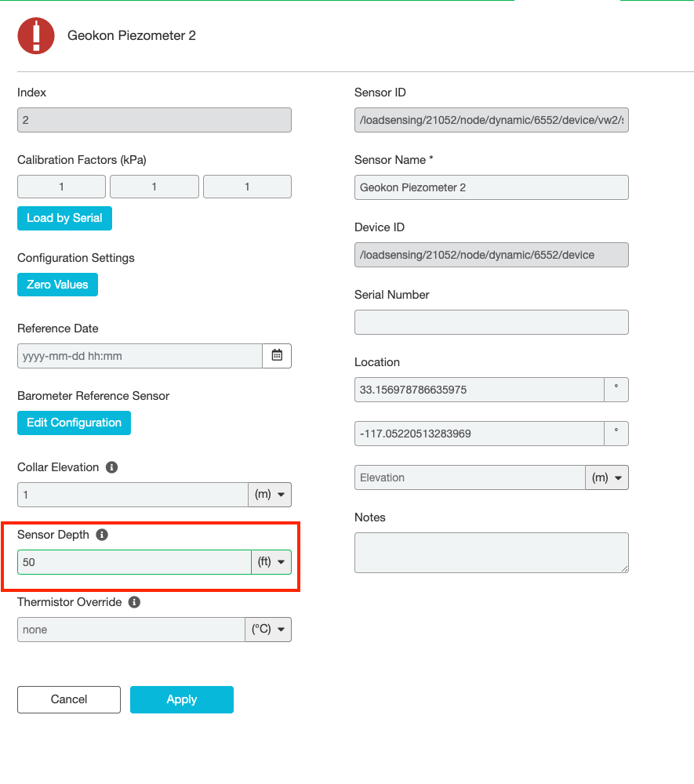Viewport: 694px width, 784px height.
Task: Click the Zero Values button
Action: click(57, 285)
